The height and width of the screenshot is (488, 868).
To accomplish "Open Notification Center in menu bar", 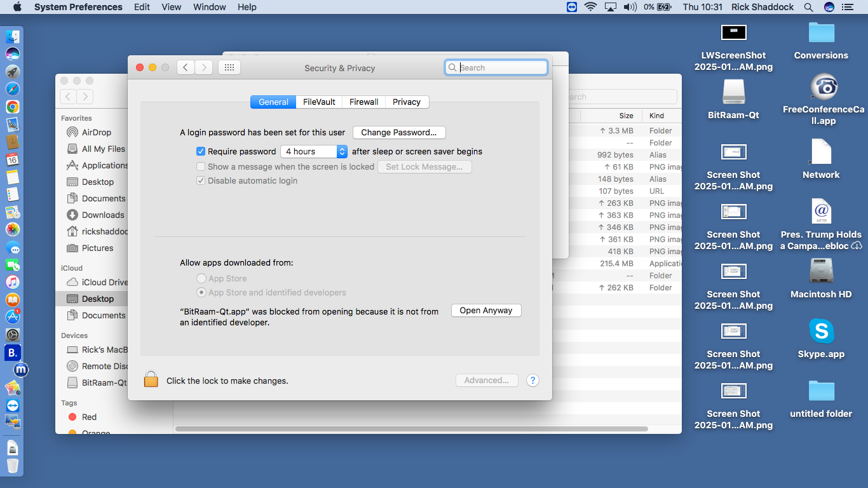I will pyautogui.click(x=847, y=7).
